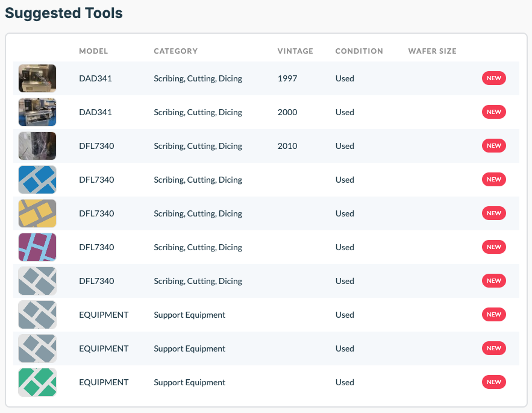Open photo thumbnail of 1997 DAD341

(37, 78)
